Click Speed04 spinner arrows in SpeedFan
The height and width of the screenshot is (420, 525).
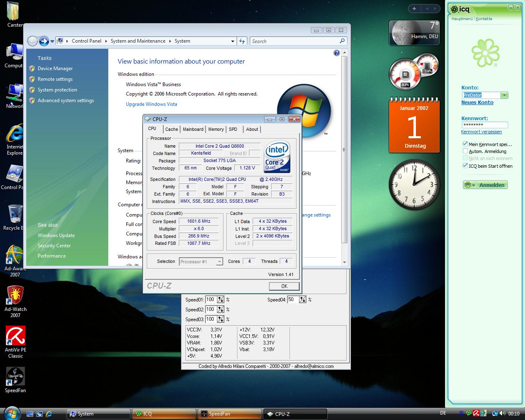click(x=303, y=299)
